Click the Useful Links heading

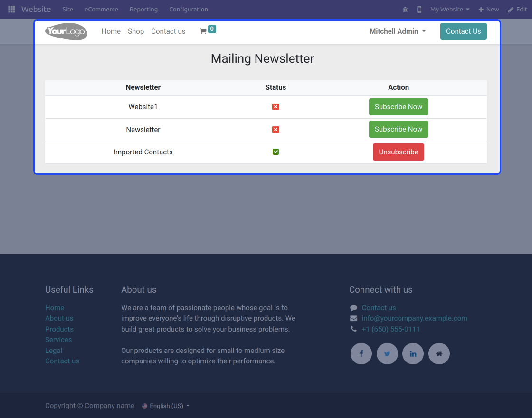tap(69, 289)
